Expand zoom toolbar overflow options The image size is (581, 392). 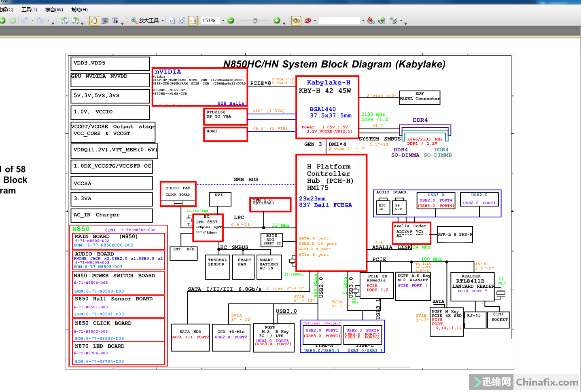point(284,23)
